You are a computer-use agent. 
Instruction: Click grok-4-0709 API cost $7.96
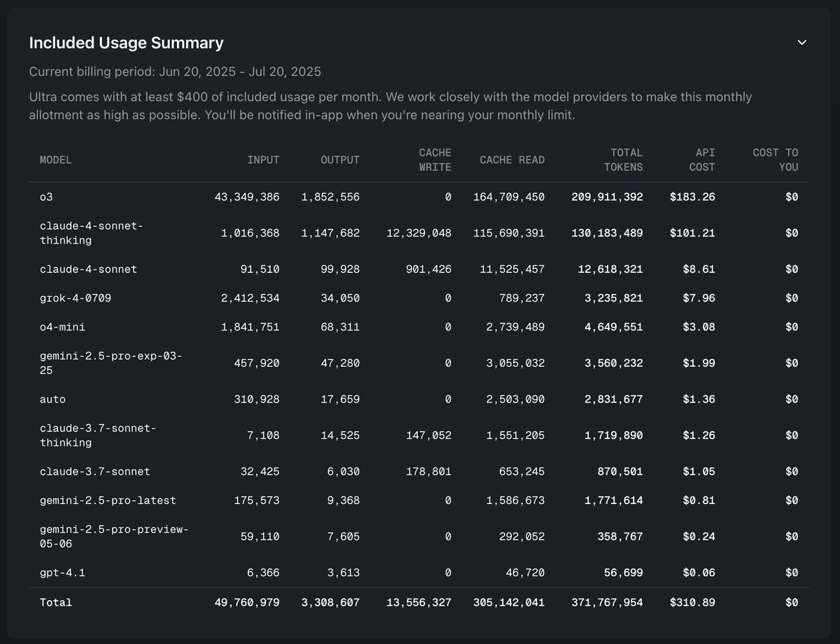[x=699, y=298]
